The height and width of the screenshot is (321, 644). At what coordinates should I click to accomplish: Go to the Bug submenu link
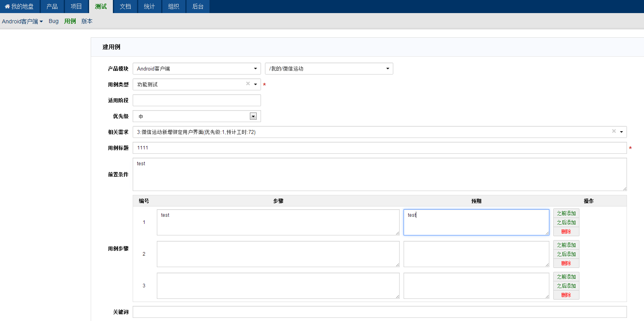pyautogui.click(x=53, y=21)
